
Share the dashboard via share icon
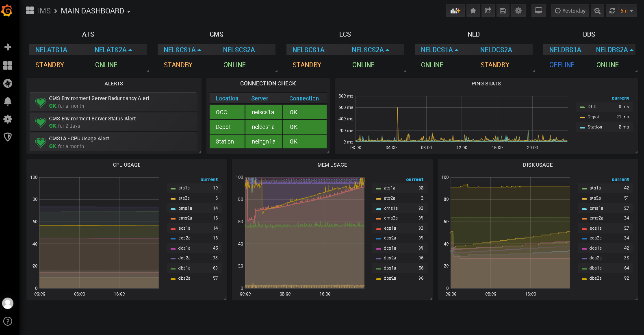click(x=488, y=11)
